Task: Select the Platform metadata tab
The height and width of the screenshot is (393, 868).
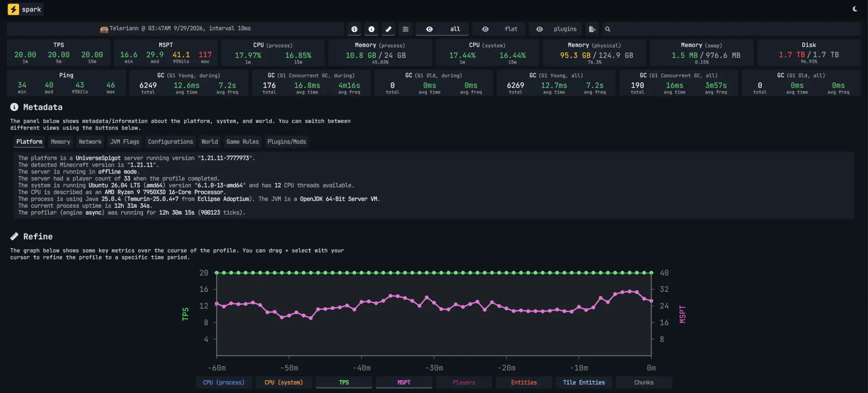Action: [29, 142]
